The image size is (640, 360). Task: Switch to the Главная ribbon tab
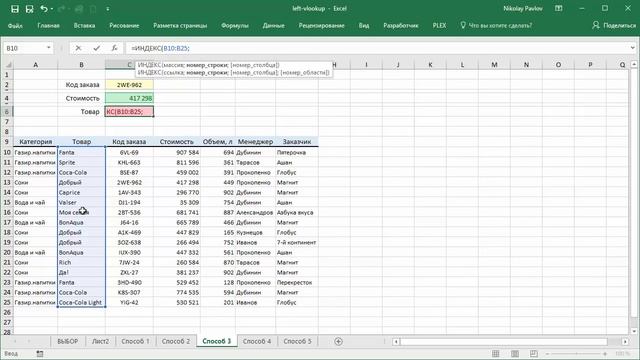tap(48, 25)
